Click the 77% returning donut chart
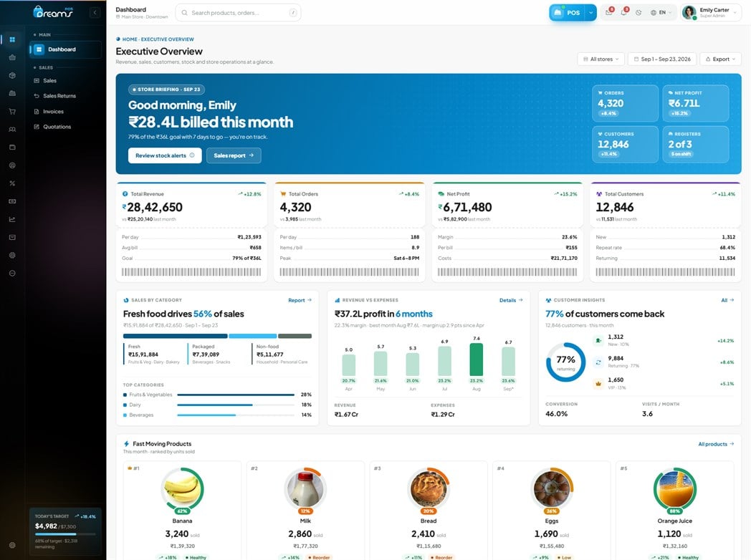Screen dimensions: 751x560 pos(565,362)
